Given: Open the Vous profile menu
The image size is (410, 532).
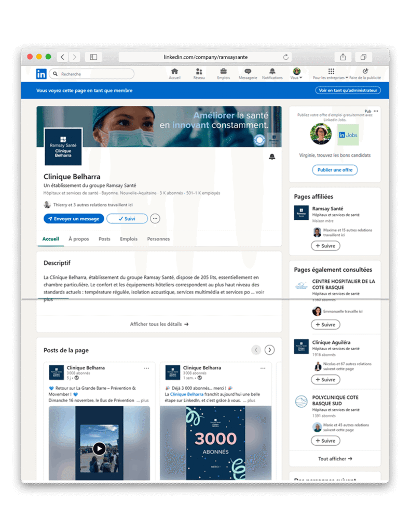Looking at the screenshot, I should [x=296, y=74].
